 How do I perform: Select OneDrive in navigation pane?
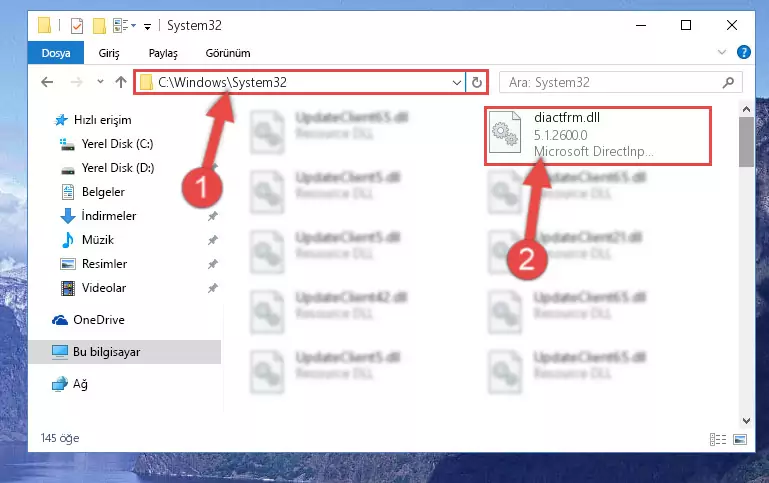(x=88, y=320)
